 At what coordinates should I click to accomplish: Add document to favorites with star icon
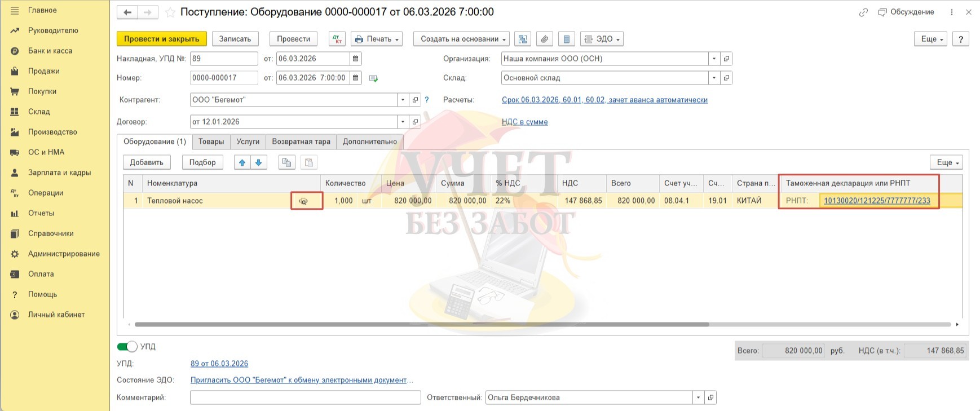(x=170, y=12)
